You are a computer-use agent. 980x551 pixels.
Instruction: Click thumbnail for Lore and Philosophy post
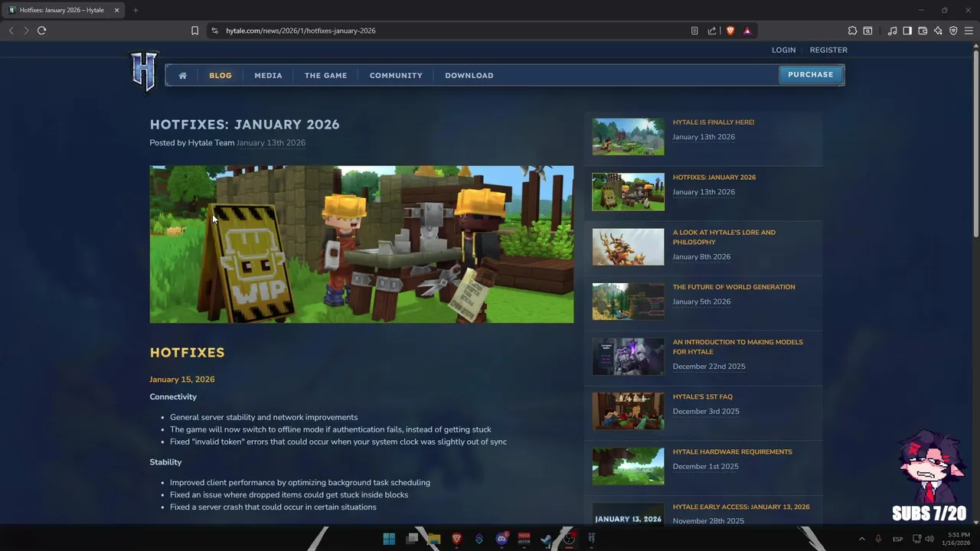(x=628, y=247)
